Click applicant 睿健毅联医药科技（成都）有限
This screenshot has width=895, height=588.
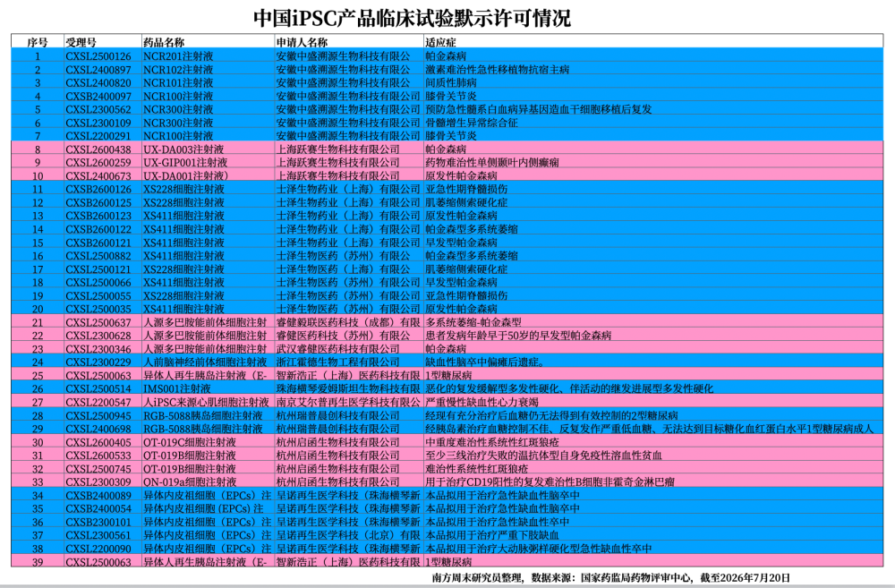[348, 322]
